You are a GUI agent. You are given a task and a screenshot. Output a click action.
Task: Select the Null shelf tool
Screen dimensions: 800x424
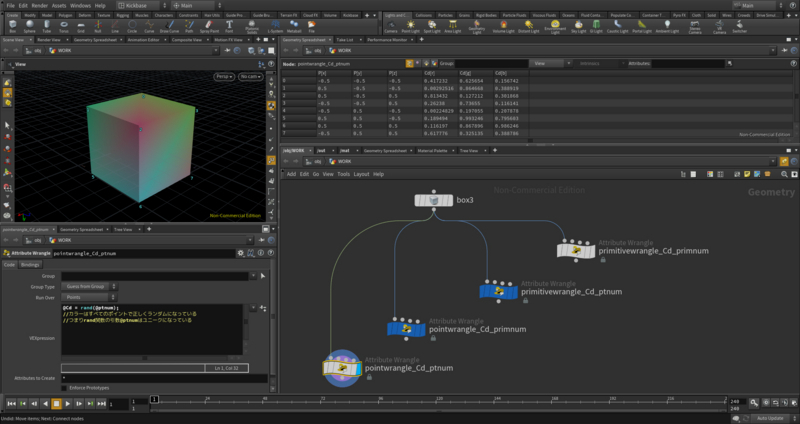coord(98,26)
